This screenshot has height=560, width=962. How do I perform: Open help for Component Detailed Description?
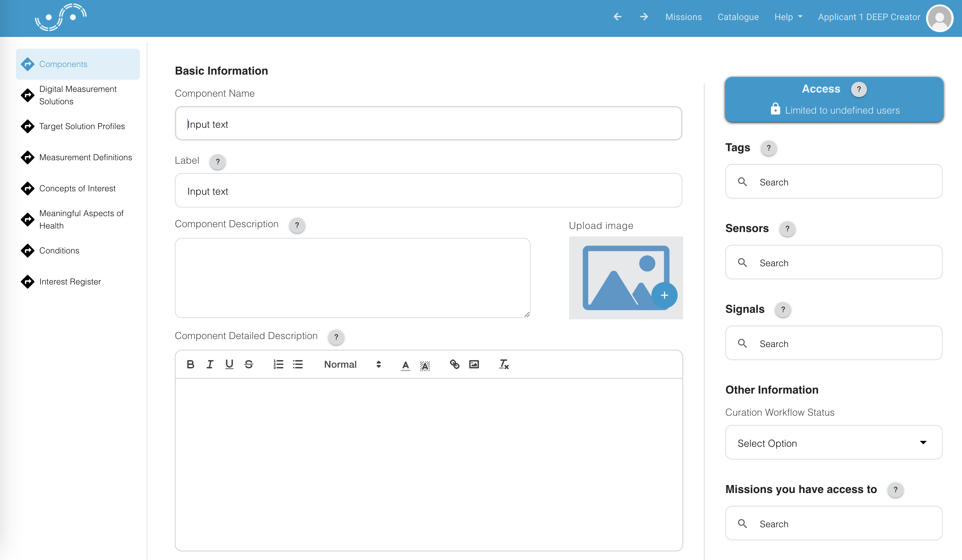coord(336,337)
